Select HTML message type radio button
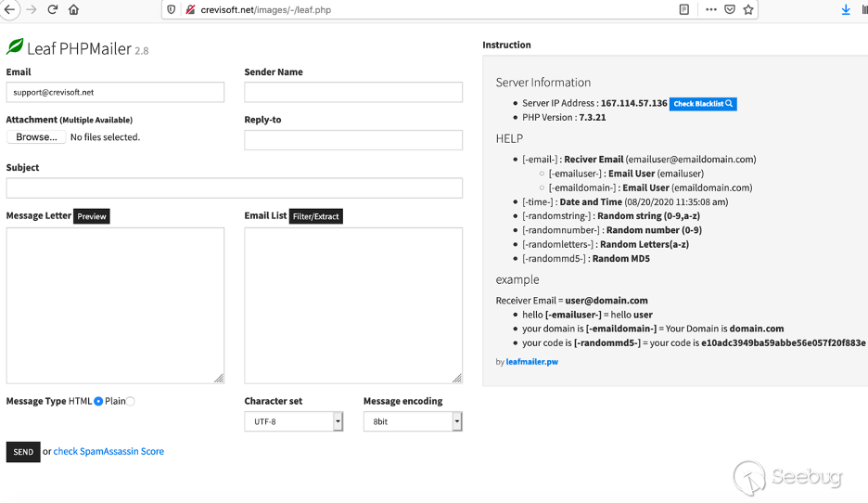 (x=98, y=401)
